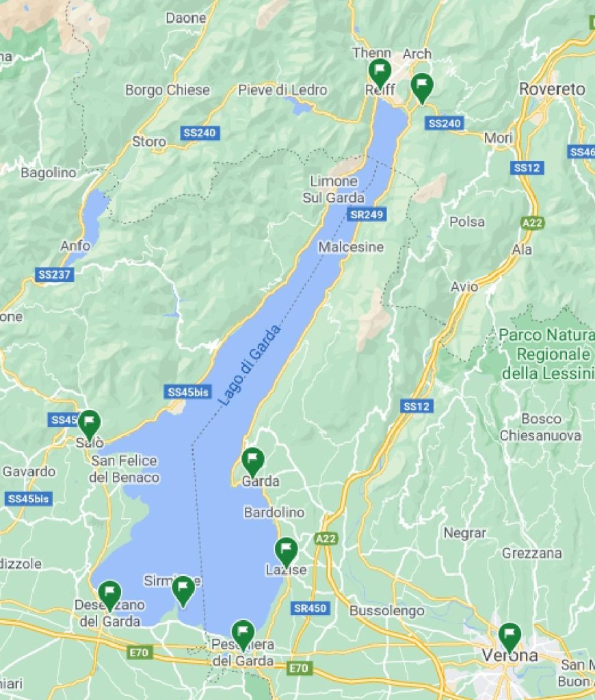Click the SR450 road badge
Image resolution: width=595 pixels, height=700 pixels.
coord(310,608)
